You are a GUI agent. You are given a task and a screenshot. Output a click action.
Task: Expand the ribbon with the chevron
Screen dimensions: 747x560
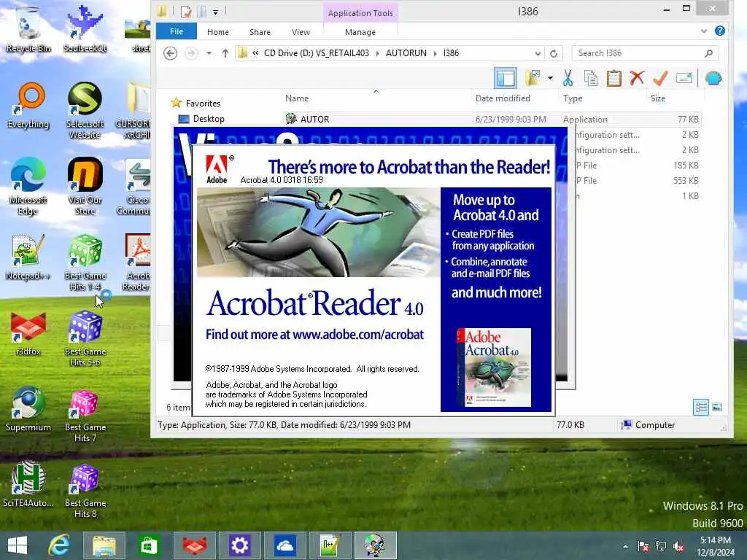pos(704,31)
